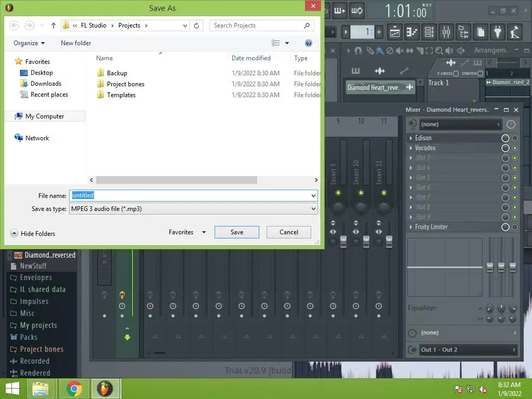Click the loop record keyboard icon
532x399 pixels.
[356, 10]
